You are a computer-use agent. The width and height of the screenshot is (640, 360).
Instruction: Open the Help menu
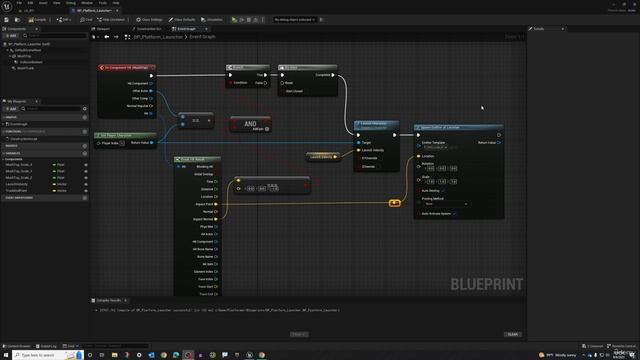tap(116, 3)
